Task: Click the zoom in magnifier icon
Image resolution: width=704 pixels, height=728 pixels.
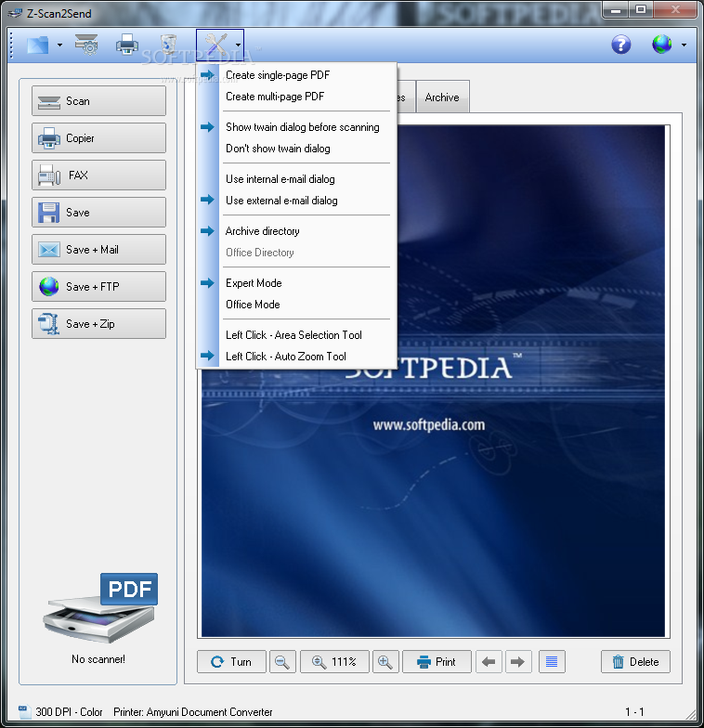Action: click(385, 661)
